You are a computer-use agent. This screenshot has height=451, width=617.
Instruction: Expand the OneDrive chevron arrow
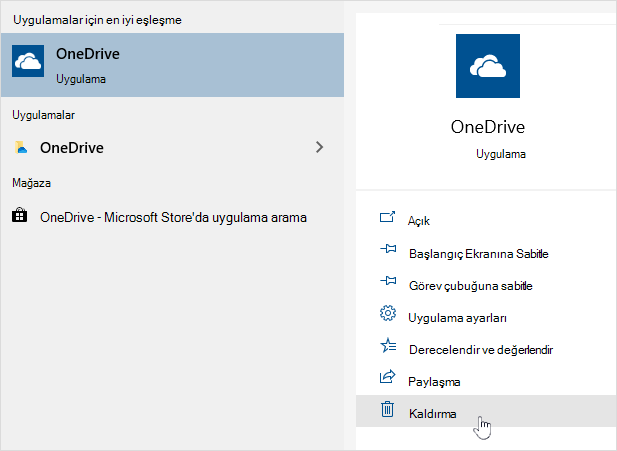pos(320,147)
